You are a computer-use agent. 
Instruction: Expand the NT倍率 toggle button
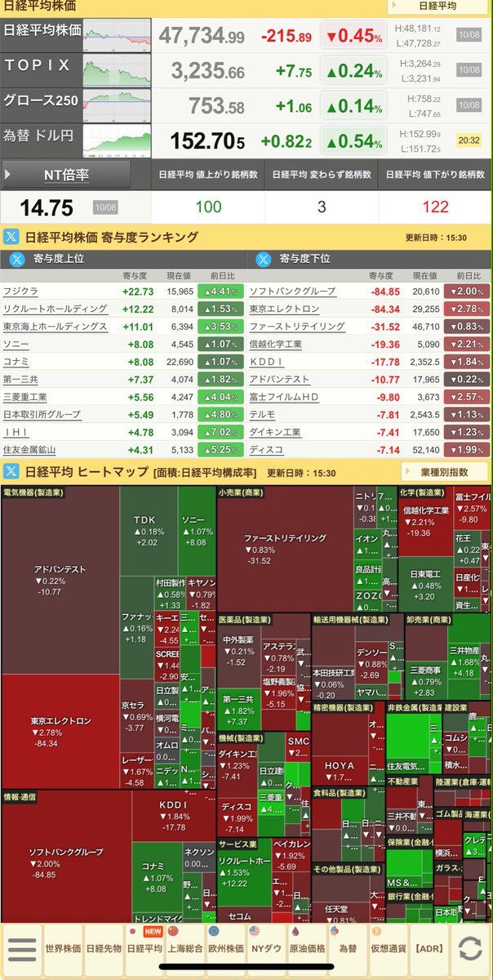point(66,175)
